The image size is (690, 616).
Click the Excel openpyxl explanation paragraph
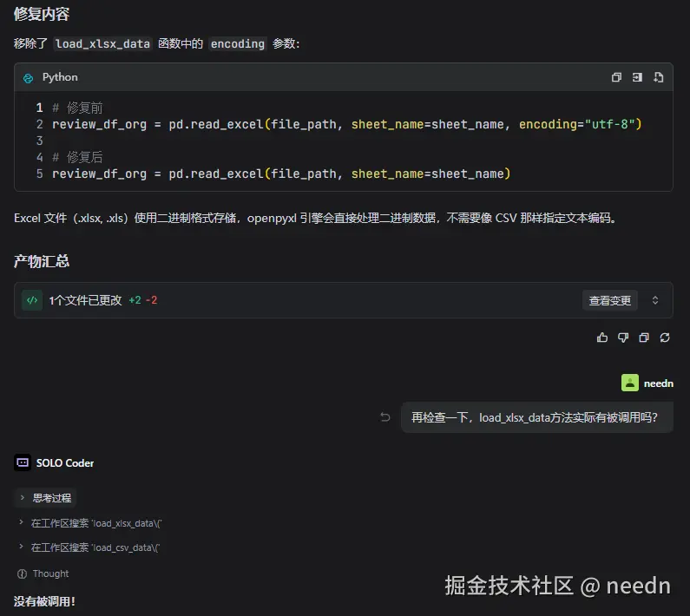point(315,219)
